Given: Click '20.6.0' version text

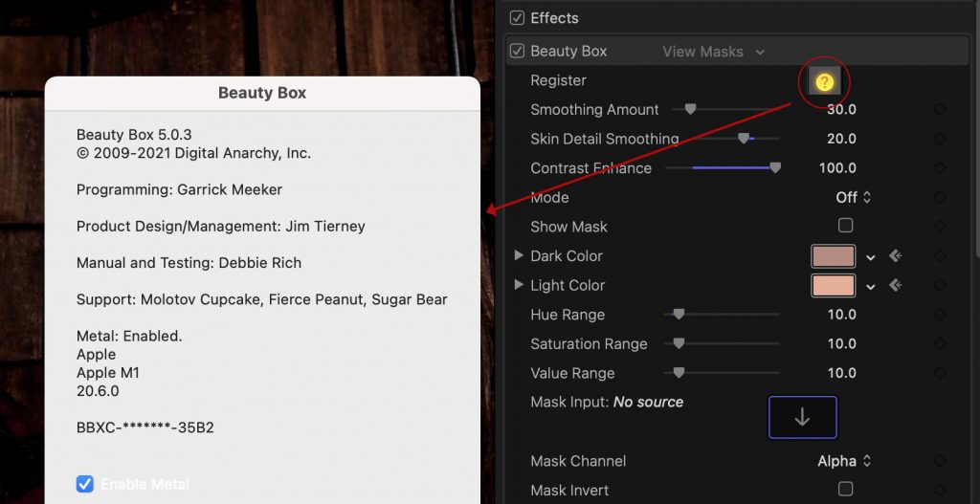Looking at the screenshot, I should point(98,391).
